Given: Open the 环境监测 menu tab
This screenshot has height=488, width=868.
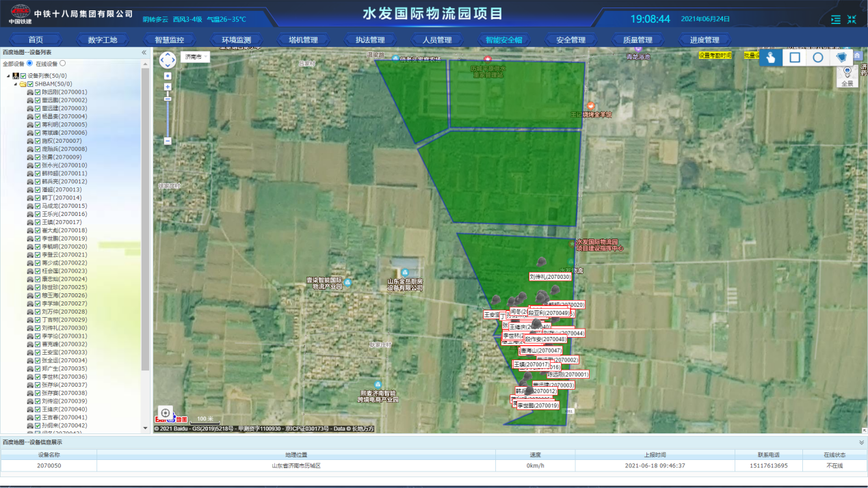Looking at the screenshot, I should tap(236, 40).
